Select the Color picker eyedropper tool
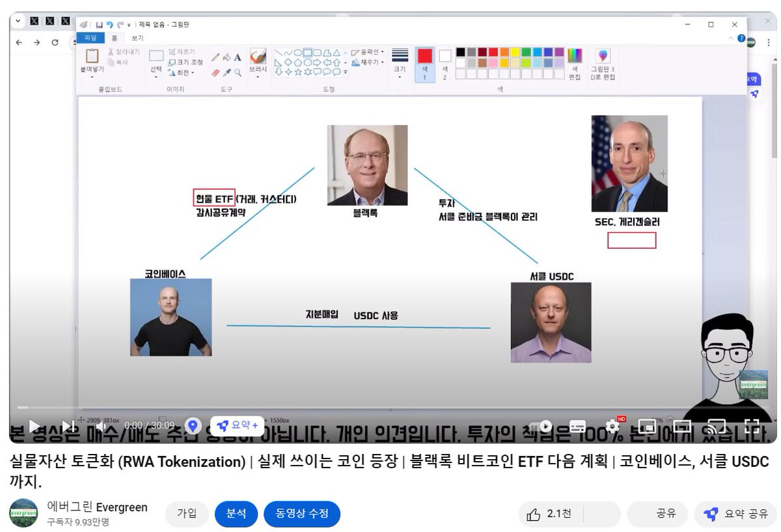Screen dimensions: 781x532 point(226,72)
